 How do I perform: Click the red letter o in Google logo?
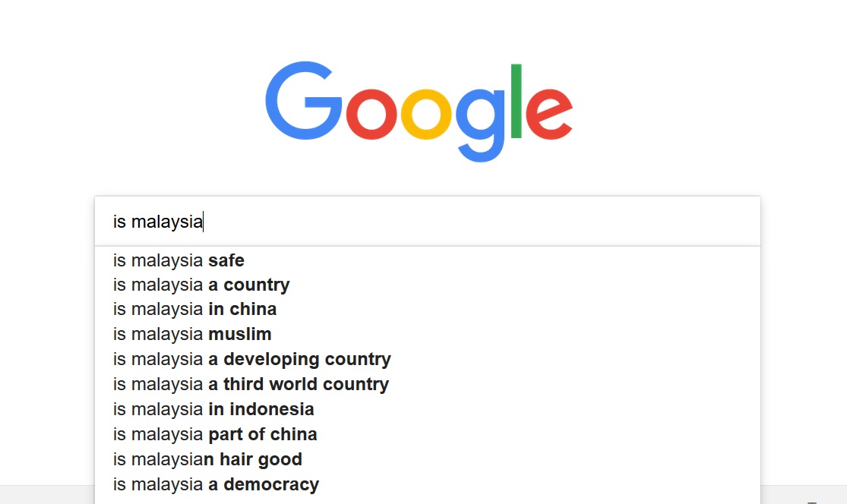pos(371,114)
